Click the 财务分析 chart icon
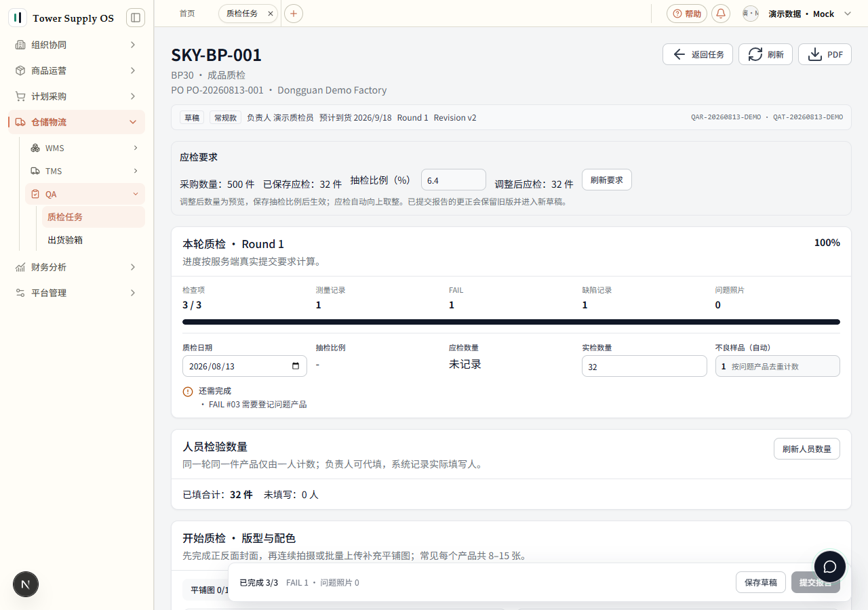The image size is (868, 610). [x=20, y=267]
